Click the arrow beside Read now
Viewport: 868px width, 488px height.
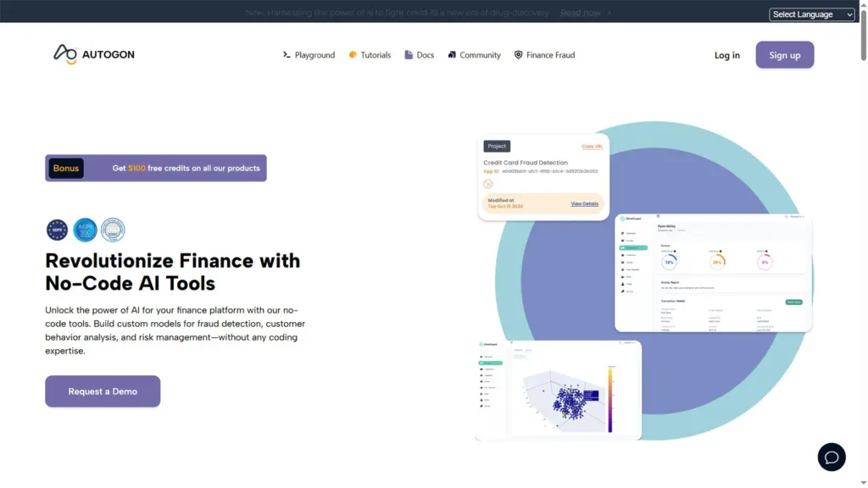[x=609, y=13]
